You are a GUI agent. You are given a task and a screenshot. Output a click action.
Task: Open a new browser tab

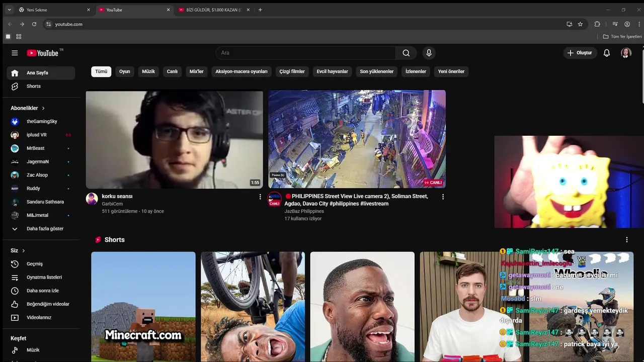coord(260,10)
